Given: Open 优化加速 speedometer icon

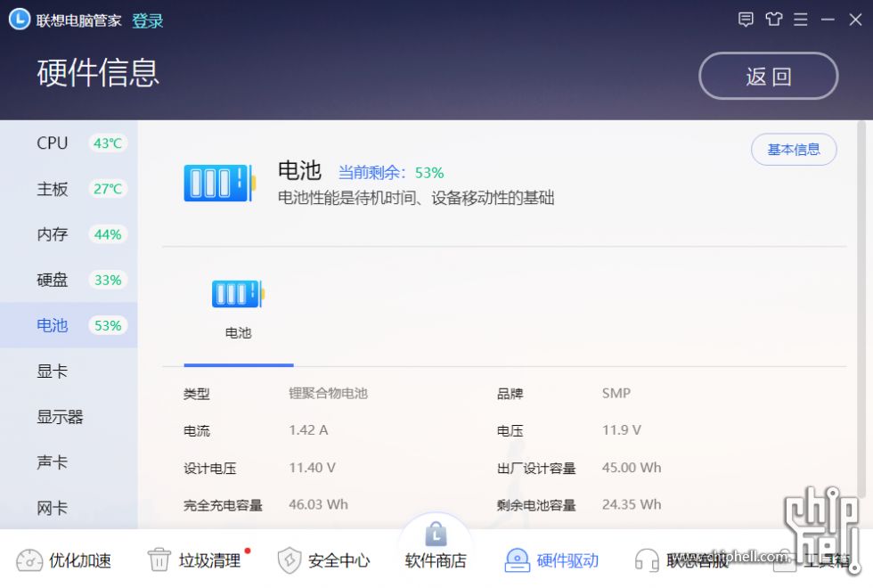Looking at the screenshot, I should 29,560.
